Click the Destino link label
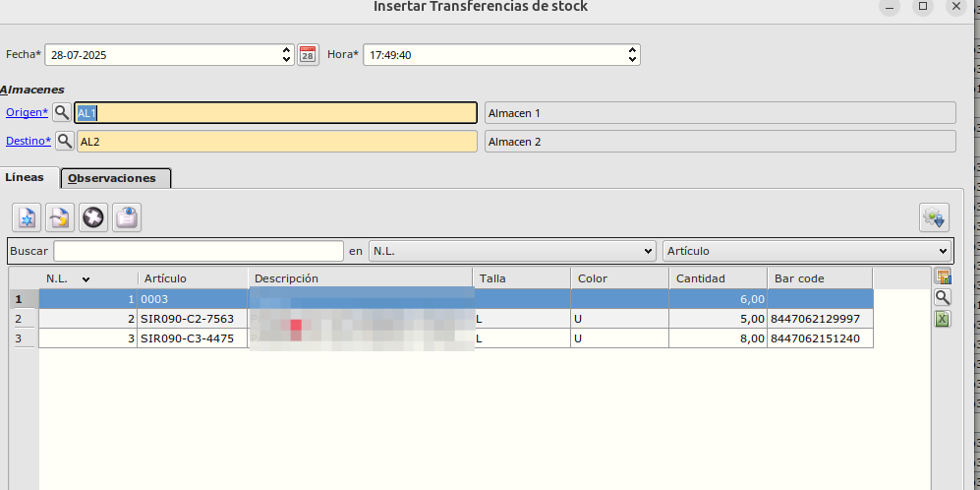980x490 pixels. click(28, 142)
